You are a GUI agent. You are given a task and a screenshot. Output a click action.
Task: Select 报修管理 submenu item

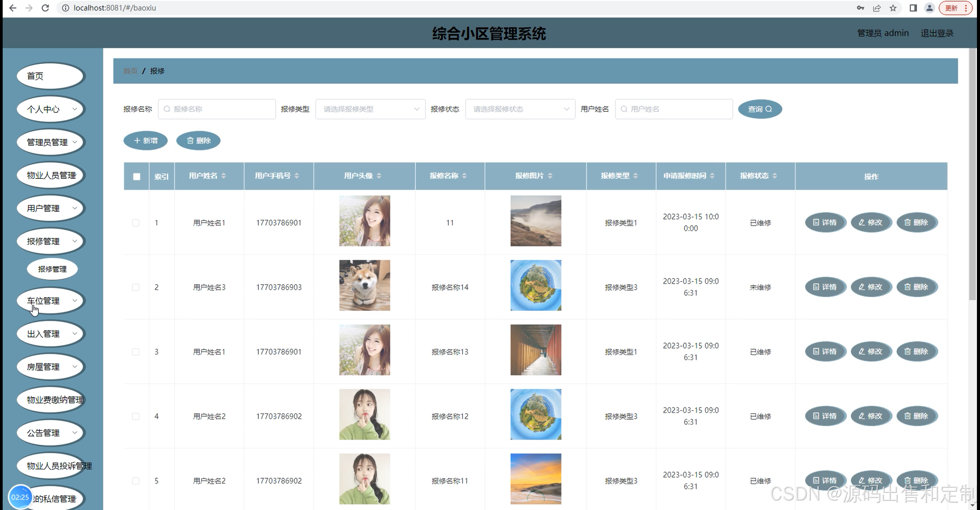coord(52,269)
